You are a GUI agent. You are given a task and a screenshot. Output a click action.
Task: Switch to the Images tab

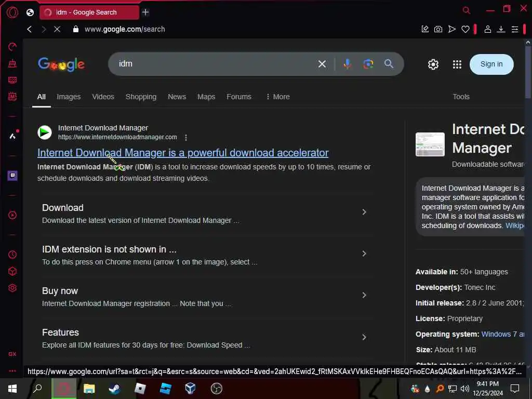tap(69, 97)
